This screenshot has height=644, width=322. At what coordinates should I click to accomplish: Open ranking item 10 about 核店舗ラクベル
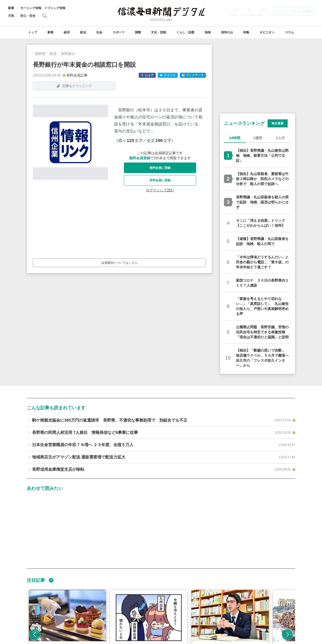point(258,358)
